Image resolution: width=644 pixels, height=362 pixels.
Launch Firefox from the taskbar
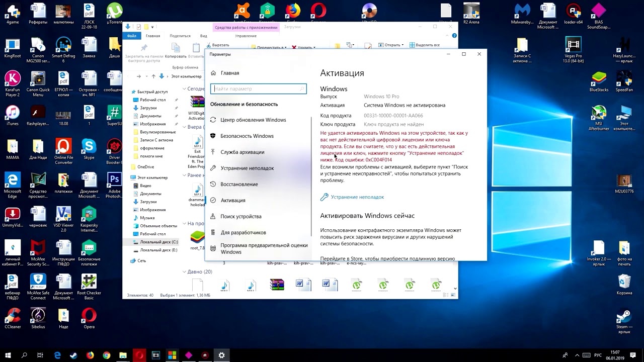click(90, 355)
